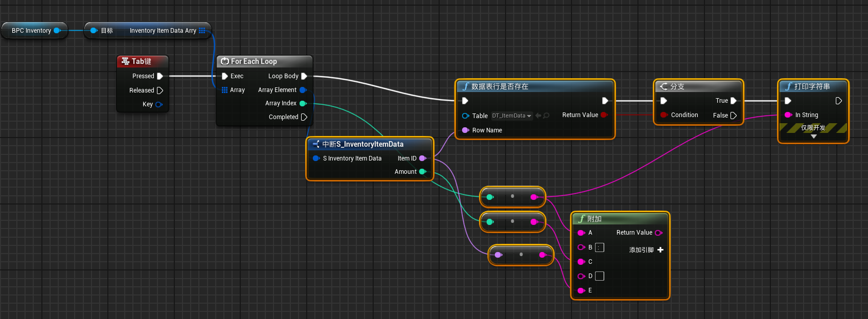Click 添加引脚 plus button on 附加 node
The image size is (868, 319).
[x=660, y=250]
